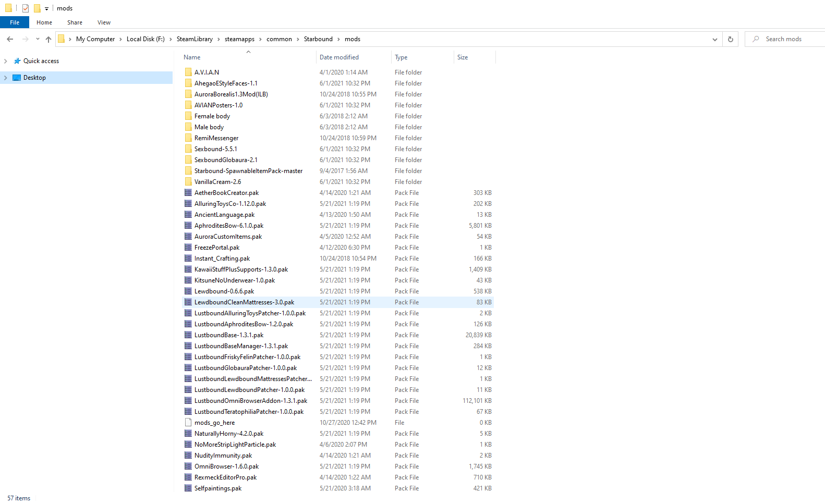Select the AncientLanguage.pak file icon

click(188, 214)
